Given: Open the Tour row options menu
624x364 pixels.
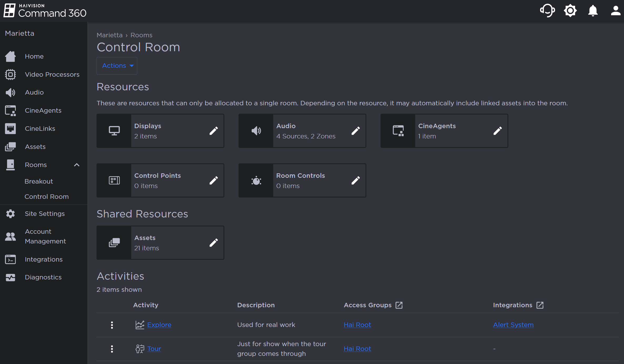Looking at the screenshot, I should (x=112, y=349).
